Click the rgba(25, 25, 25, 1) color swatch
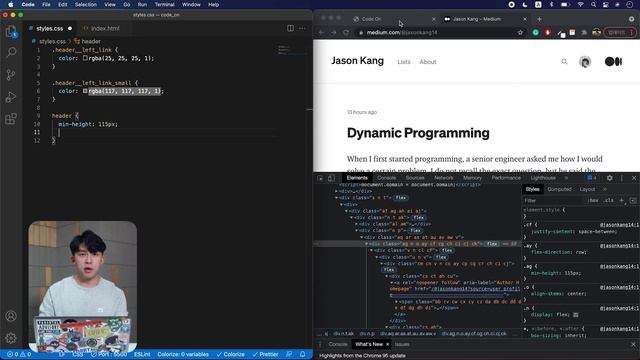Viewport: 640px width, 360px height. pyautogui.click(x=85, y=58)
